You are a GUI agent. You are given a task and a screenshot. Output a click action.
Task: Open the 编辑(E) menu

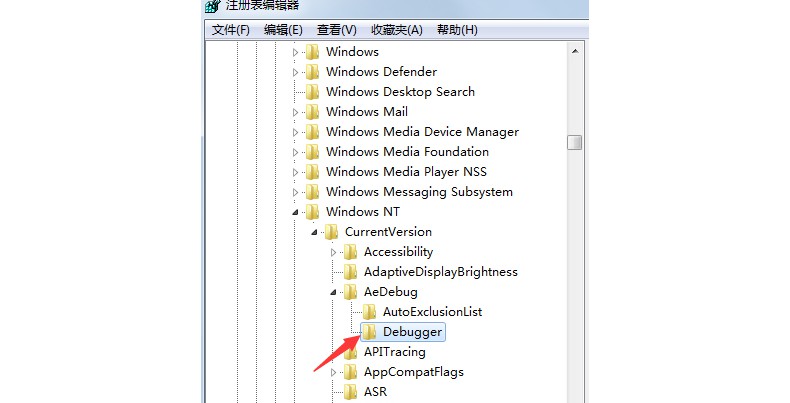[283, 30]
